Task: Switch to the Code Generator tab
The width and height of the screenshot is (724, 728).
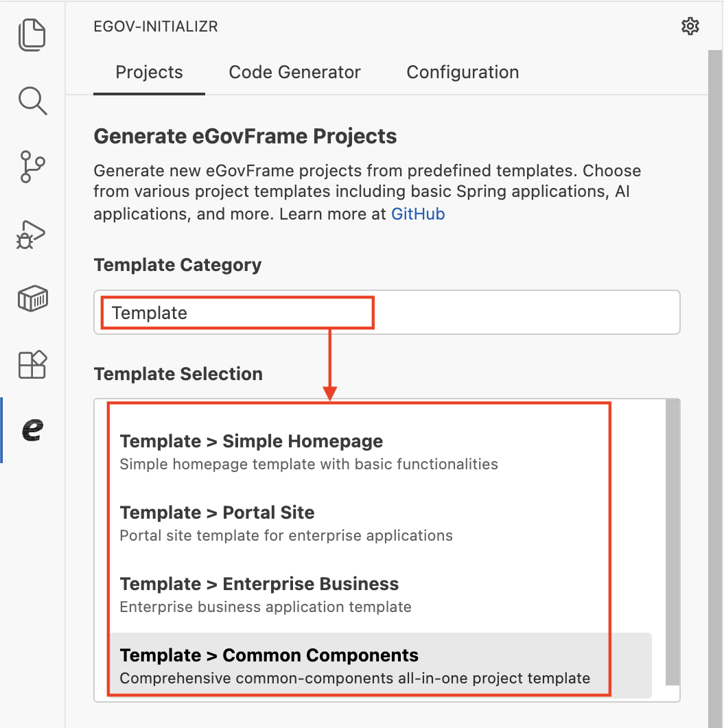Action: click(x=294, y=72)
